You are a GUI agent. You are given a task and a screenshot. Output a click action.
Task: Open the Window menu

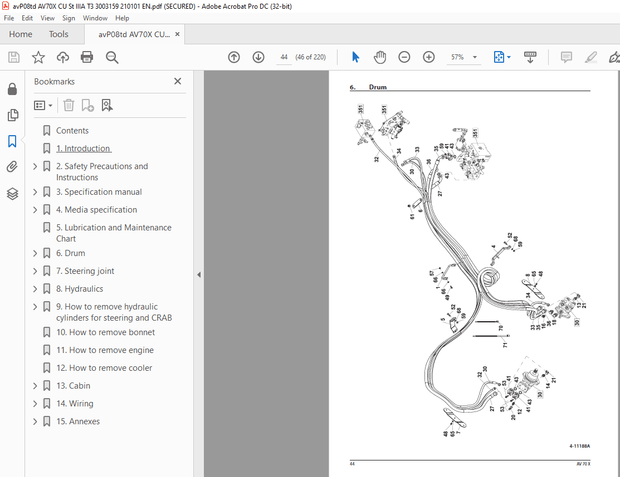click(x=95, y=18)
